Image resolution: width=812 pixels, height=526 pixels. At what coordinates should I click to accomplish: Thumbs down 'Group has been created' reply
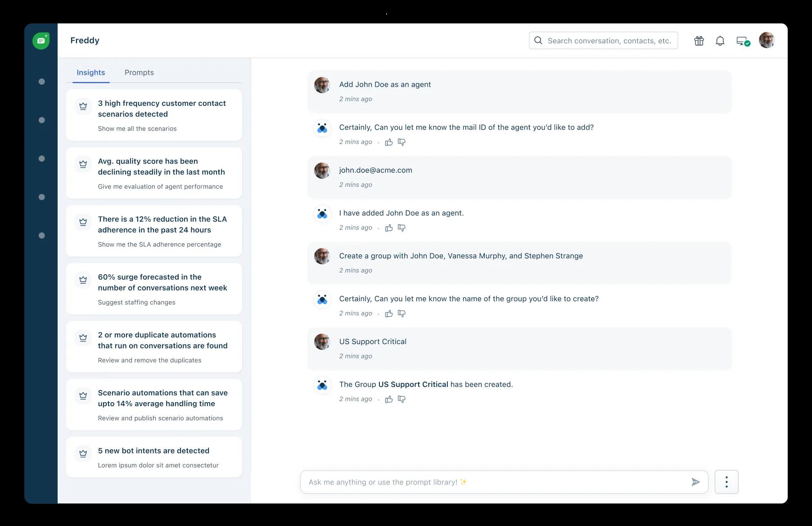pyautogui.click(x=401, y=399)
